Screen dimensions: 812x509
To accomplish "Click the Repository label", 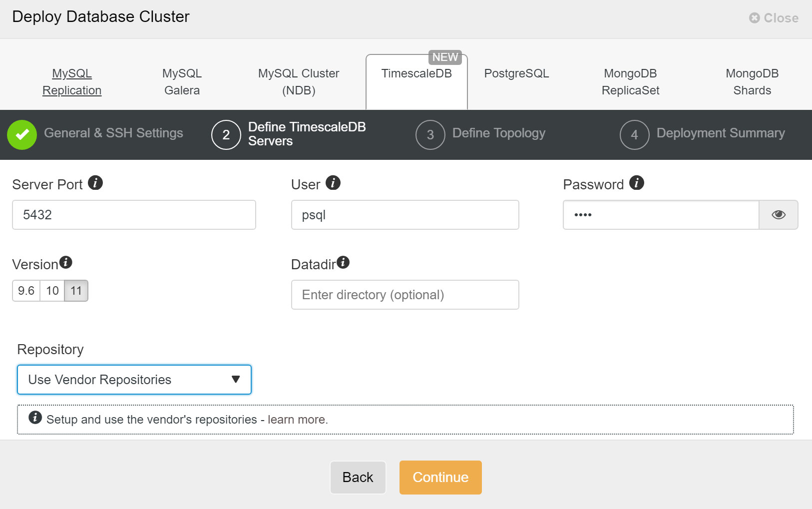I will click(50, 349).
